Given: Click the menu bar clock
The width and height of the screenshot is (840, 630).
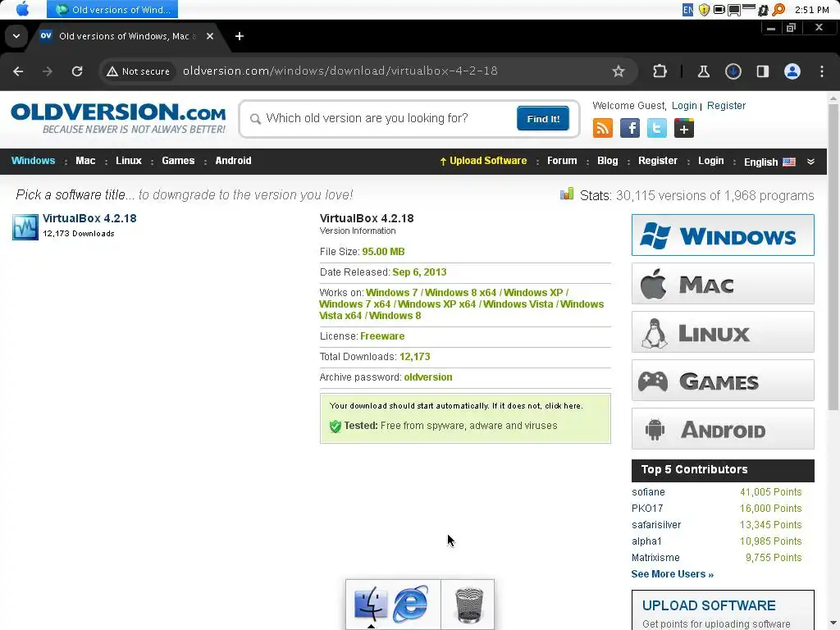Looking at the screenshot, I should (811, 10).
